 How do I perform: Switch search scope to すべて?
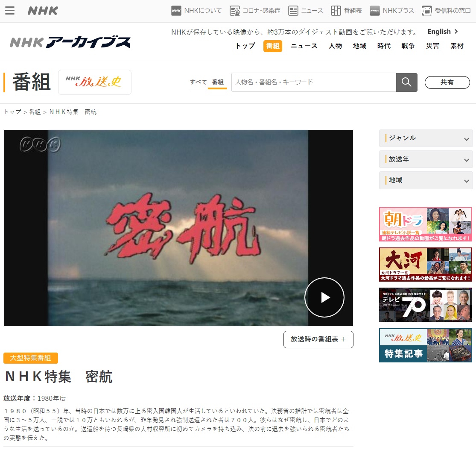point(198,82)
